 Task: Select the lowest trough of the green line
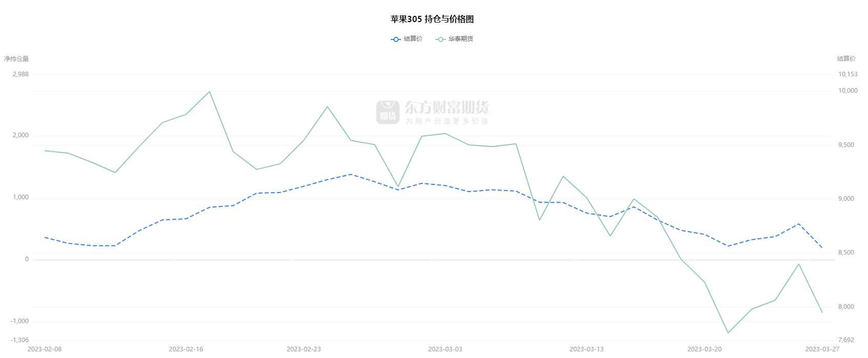tap(728, 333)
